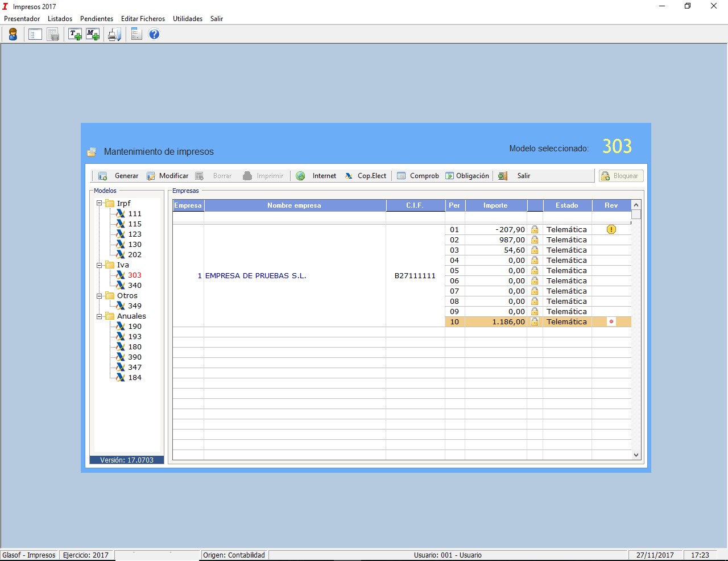Select model 347 in the tree
The height and width of the screenshot is (561, 728).
point(135,368)
